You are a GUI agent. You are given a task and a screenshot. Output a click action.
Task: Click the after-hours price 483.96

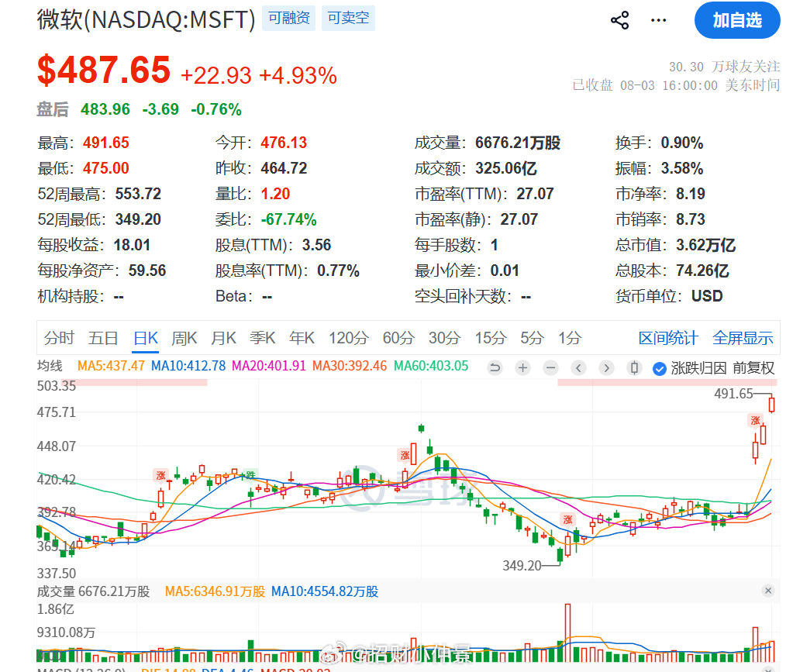click(105, 109)
